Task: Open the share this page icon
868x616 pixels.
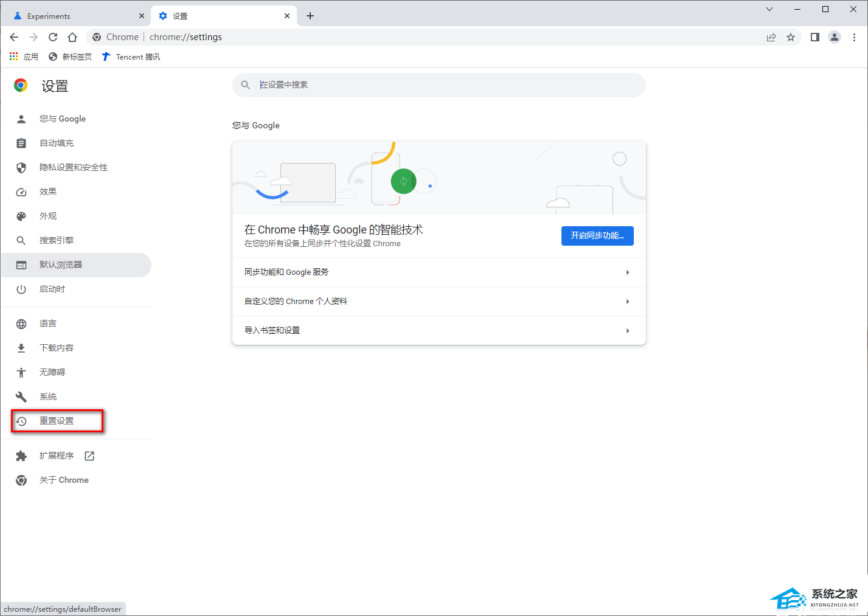Action: tap(771, 37)
